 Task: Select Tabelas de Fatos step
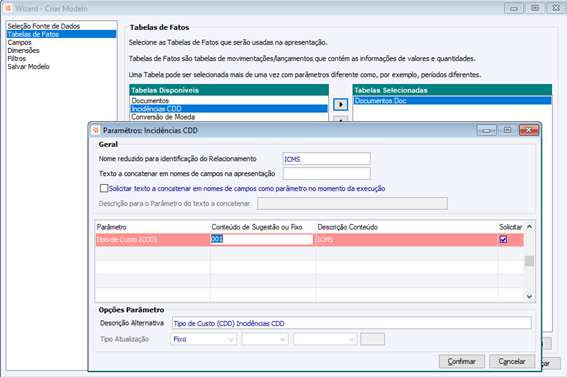tap(61, 34)
